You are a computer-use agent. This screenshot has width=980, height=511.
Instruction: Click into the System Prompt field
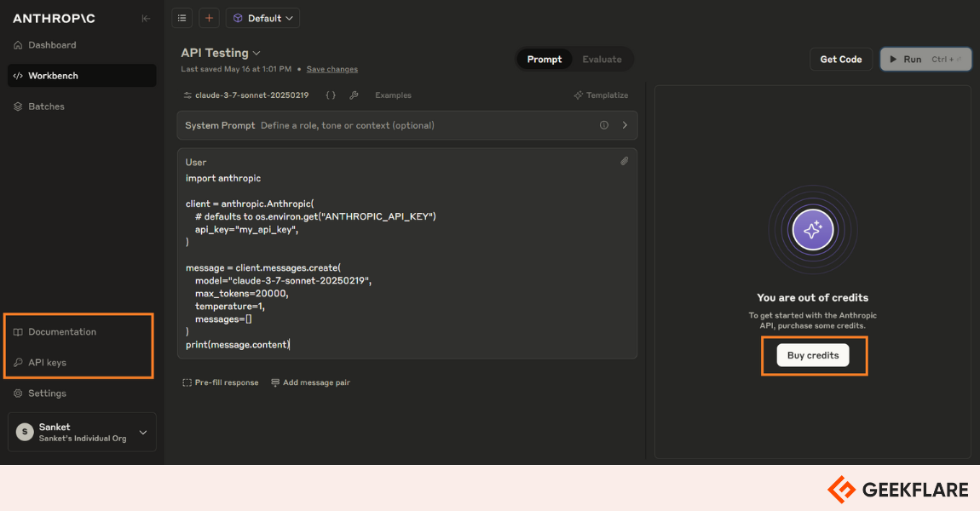[407, 125]
